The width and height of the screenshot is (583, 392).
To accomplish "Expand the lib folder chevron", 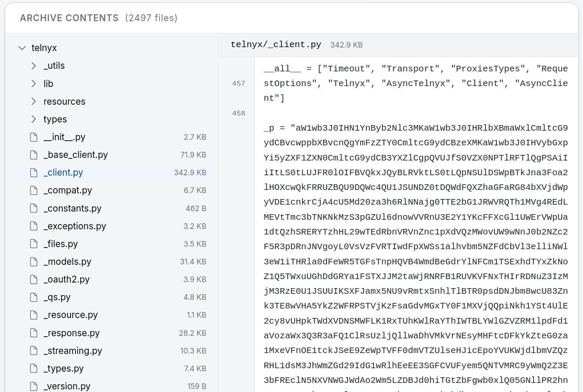I will click(34, 84).
